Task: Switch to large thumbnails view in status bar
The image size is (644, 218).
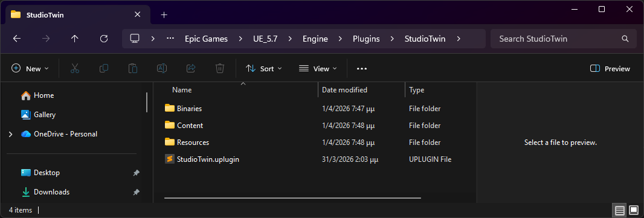Action: (633, 211)
